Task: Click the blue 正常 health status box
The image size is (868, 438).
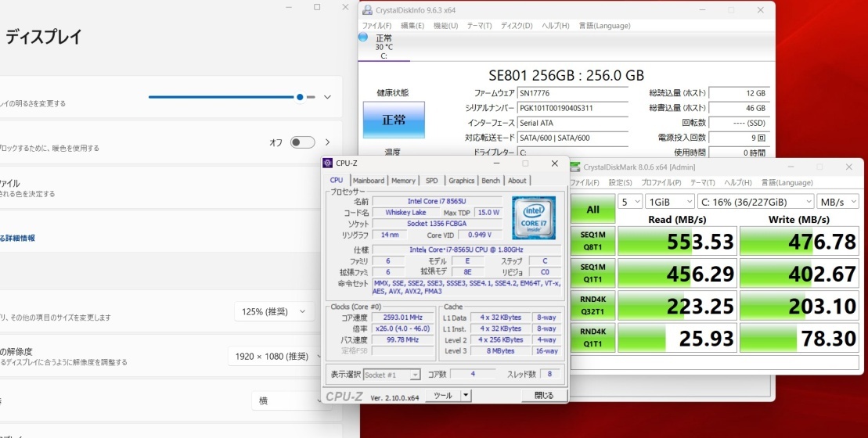Action: [394, 120]
